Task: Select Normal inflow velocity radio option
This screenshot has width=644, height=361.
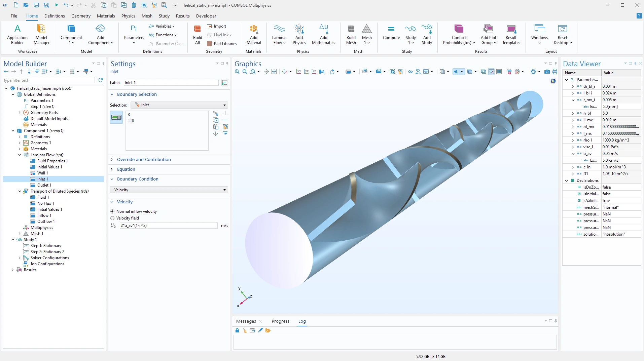Action: pyautogui.click(x=112, y=211)
